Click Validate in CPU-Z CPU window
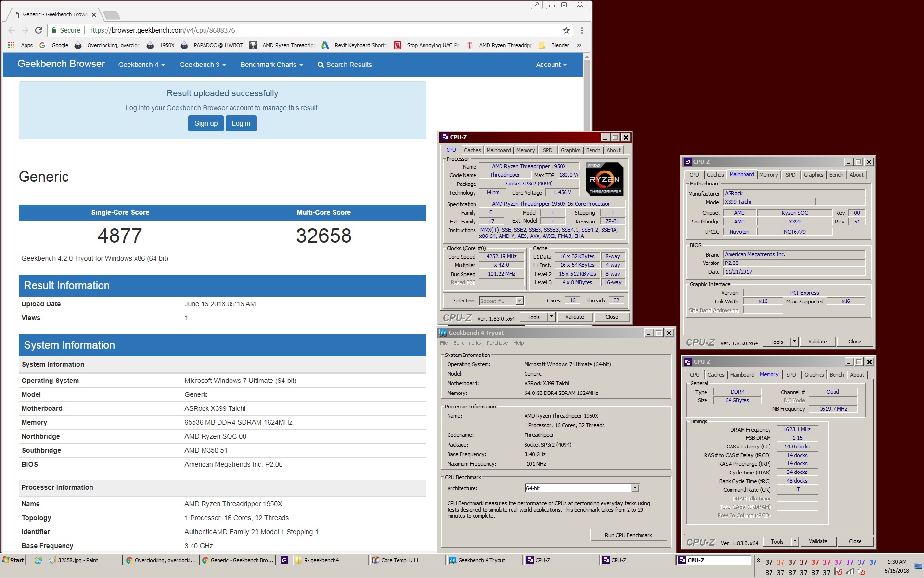The height and width of the screenshot is (578, 924). pos(574,317)
